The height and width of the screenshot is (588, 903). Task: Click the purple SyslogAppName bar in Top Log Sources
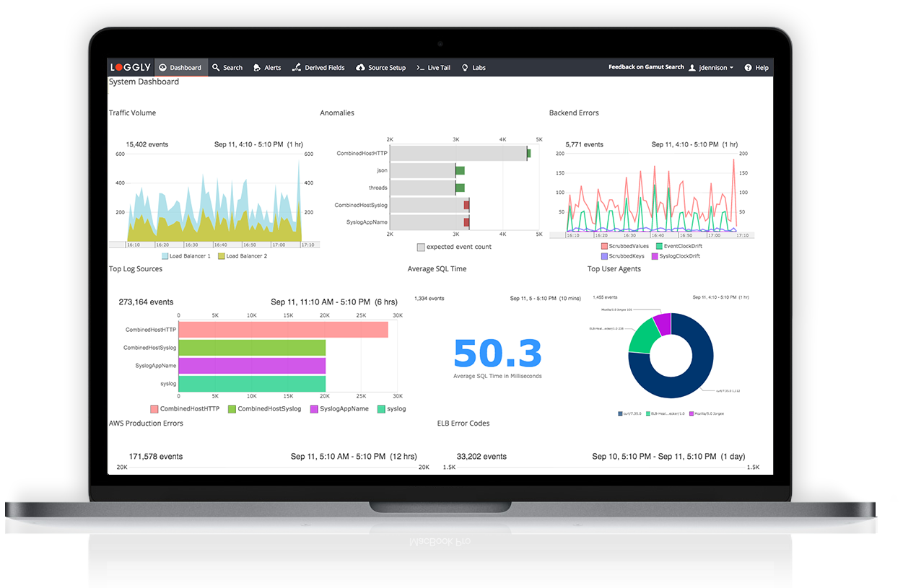[x=252, y=366]
